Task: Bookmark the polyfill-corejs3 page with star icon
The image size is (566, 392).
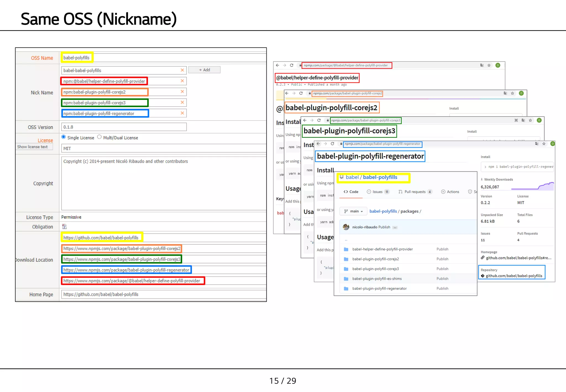Action: pyautogui.click(x=530, y=120)
